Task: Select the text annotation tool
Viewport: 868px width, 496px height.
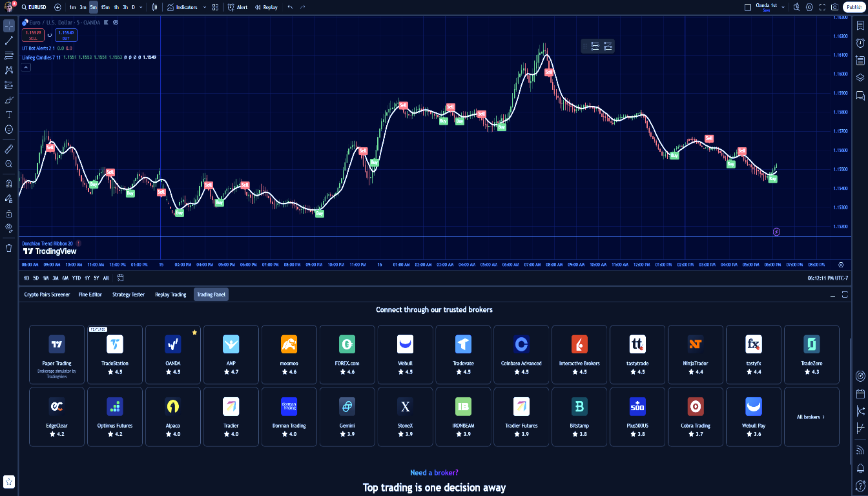Action: [x=9, y=114]
